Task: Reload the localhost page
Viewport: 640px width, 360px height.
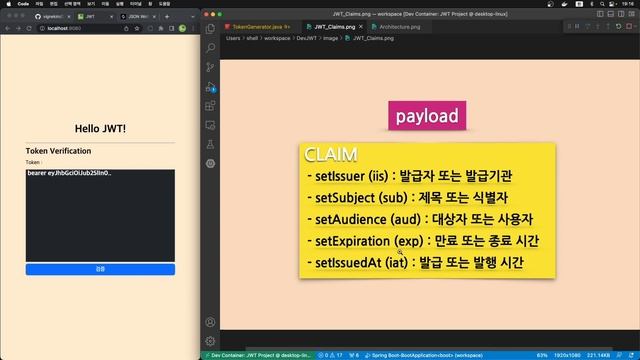Action: 29,28
